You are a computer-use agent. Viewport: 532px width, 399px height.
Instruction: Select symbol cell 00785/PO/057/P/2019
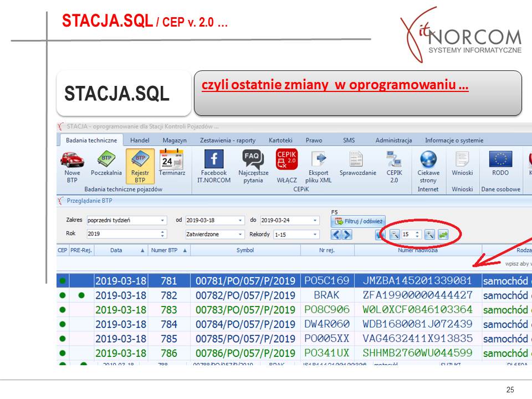pyautogui.click(x=245, y=339)
